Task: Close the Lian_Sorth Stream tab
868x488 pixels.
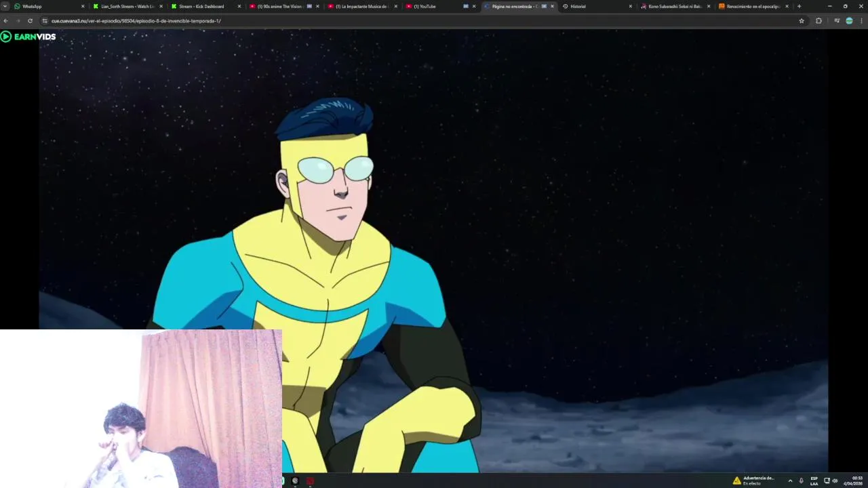Action: point(161,6)
